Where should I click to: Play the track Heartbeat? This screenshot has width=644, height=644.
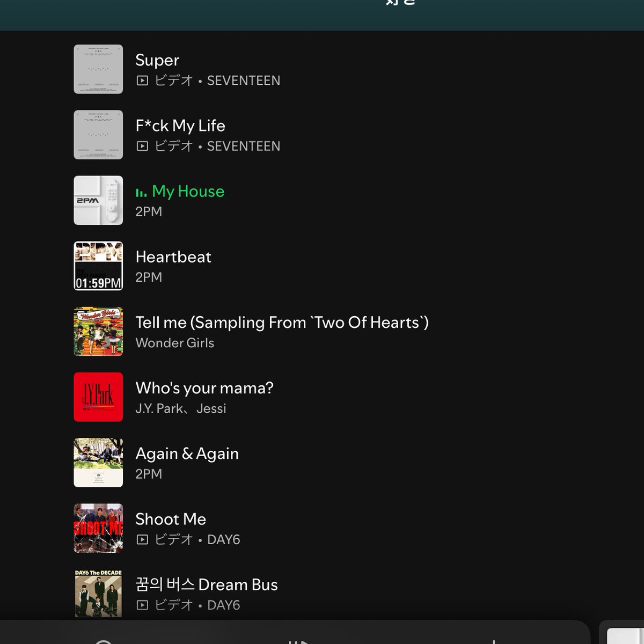(173, 257)
